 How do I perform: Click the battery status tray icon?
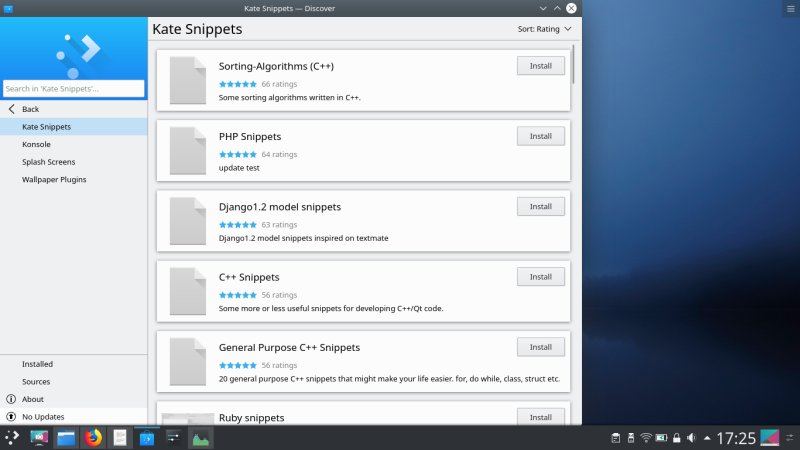(x=661, y=438)
